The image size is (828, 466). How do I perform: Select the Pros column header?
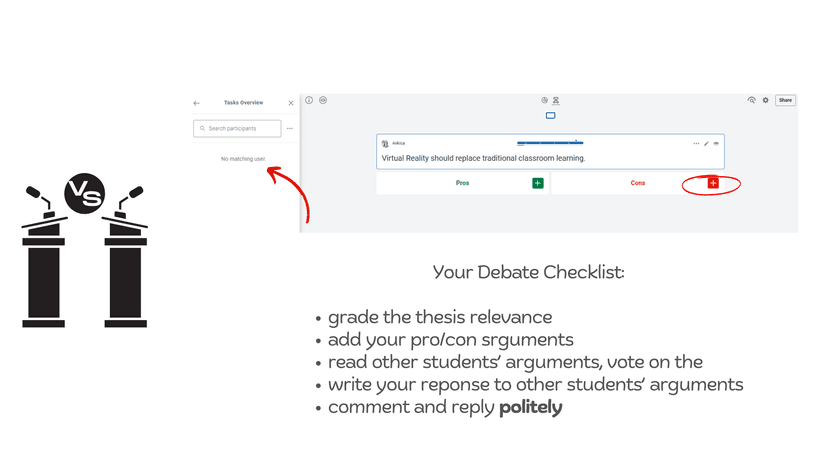(x=462, y=183)
